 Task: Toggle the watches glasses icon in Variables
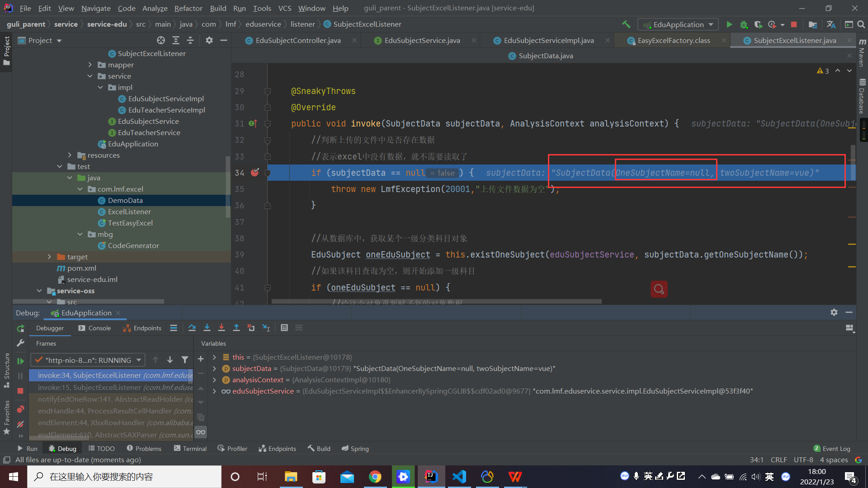201,432
